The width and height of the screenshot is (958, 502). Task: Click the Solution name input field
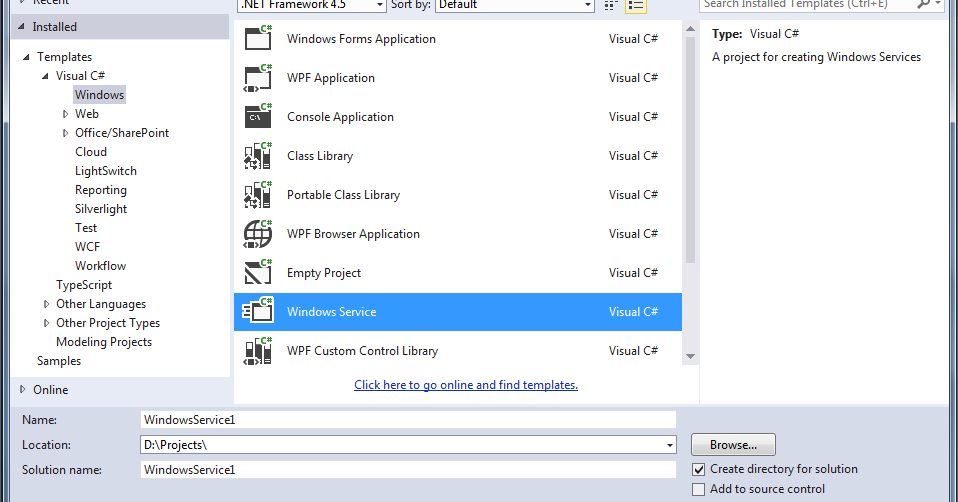408,470
